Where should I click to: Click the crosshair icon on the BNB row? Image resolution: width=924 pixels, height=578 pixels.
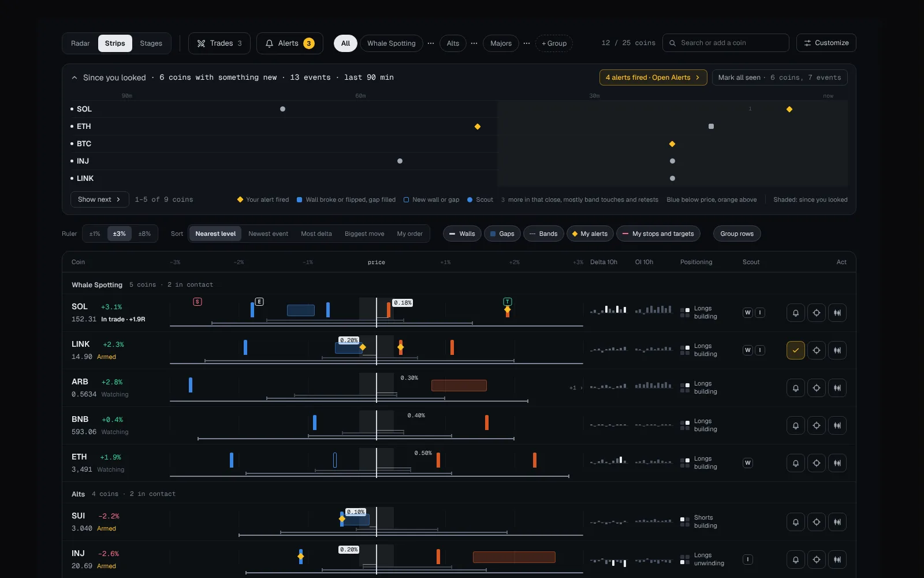coord(817,425)
